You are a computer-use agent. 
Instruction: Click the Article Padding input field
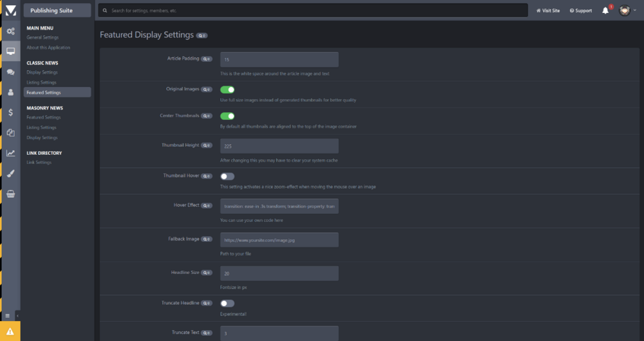pyautogui.click(x=279, y=60)
